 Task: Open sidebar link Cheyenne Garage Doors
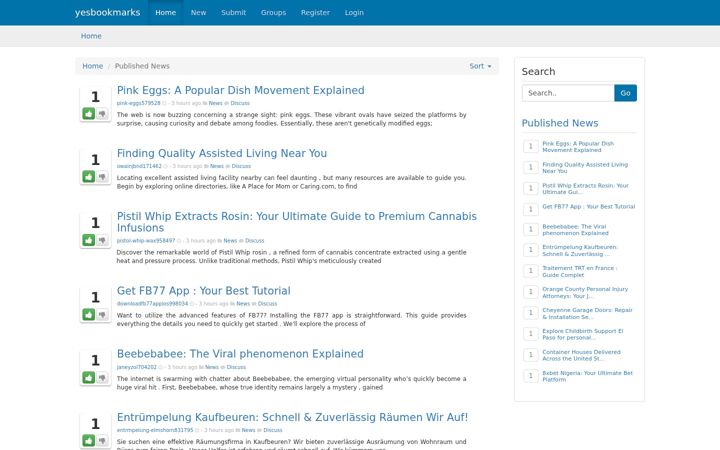pos(587,313)
